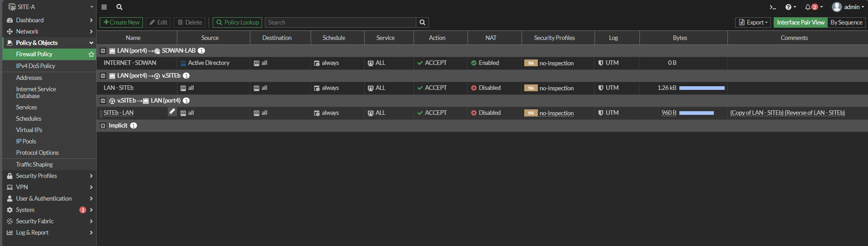Switch to By Sequence view
868x246 pixels.
click(846, 23)
